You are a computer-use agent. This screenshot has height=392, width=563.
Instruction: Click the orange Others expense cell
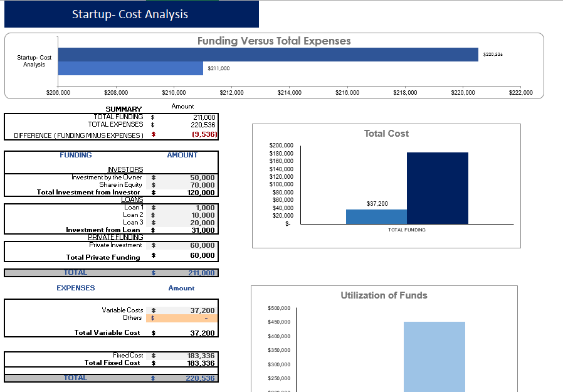[x=182, y=318]
